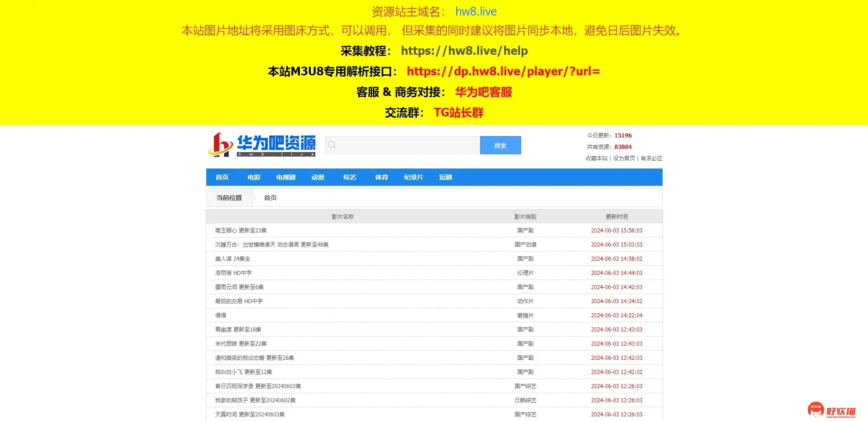Open 青幽渡 更新至18集 entry
Screen dimensions: 868x421
238,330
